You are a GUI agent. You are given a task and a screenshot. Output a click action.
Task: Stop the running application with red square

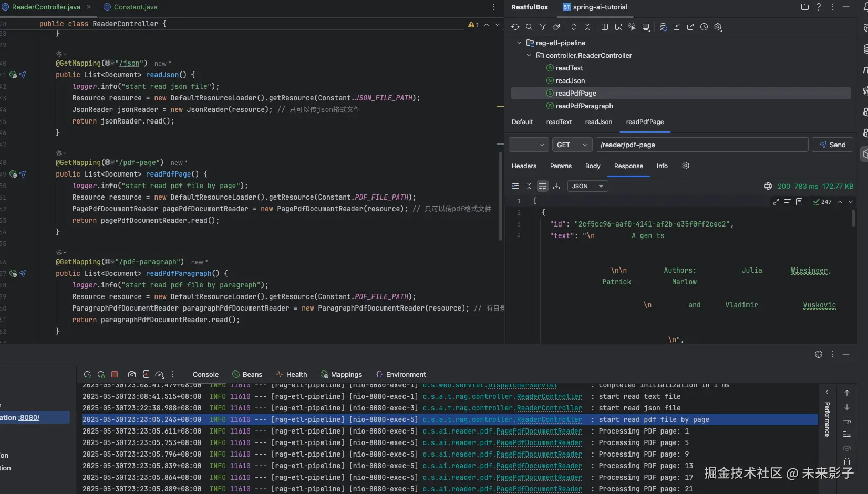(115, 374)
